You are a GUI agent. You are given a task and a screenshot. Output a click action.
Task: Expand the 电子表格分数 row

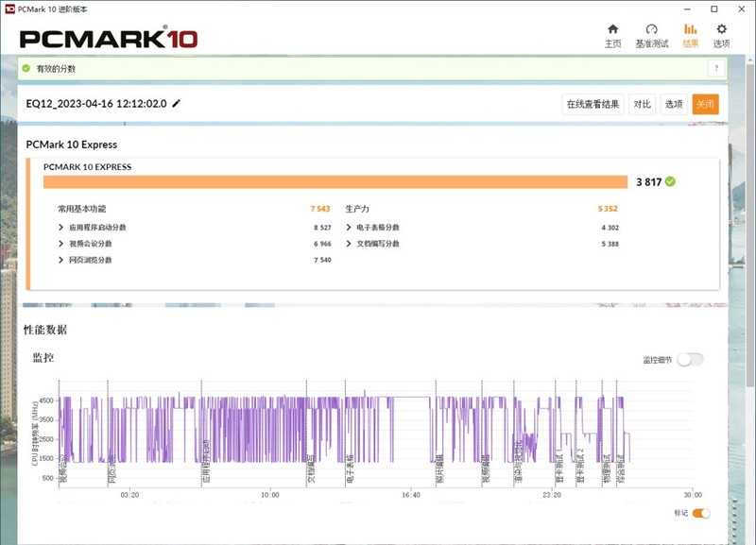pos(349,228)
